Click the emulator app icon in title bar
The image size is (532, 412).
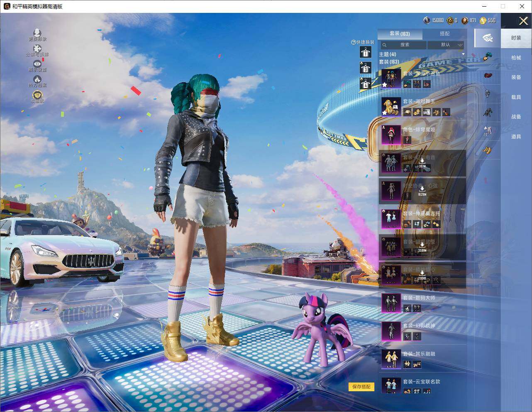point(7,6)
